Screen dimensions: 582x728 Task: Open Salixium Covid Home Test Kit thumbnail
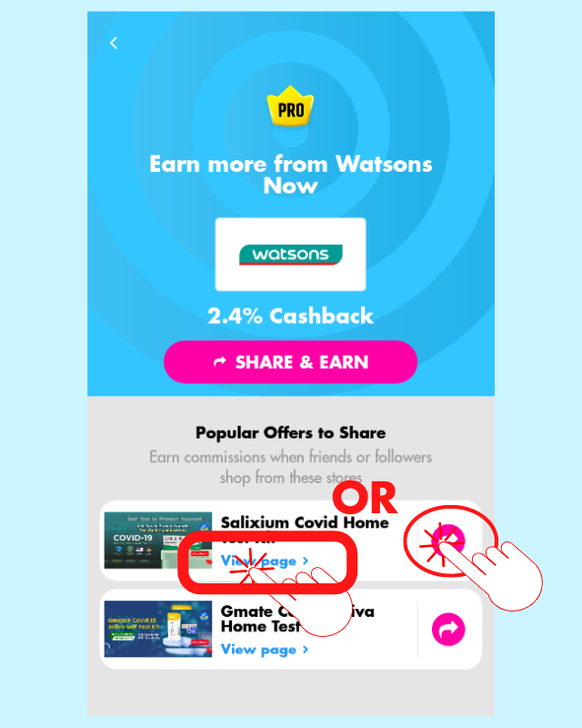coord(158,541)
